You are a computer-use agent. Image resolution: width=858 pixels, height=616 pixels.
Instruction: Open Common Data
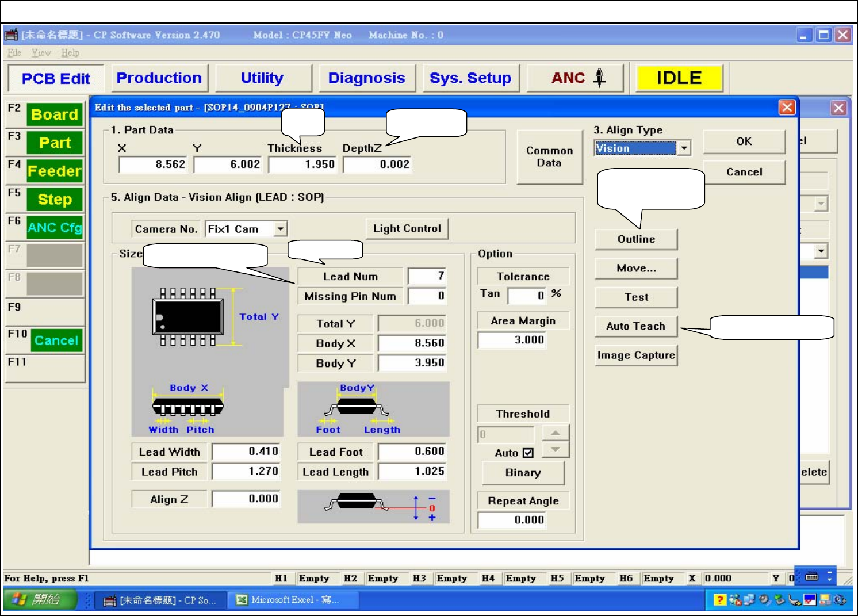[x=550, y=156]
